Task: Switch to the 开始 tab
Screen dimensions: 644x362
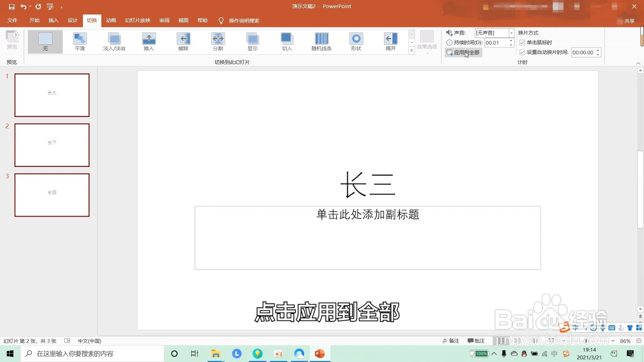Action: point(34,21)
